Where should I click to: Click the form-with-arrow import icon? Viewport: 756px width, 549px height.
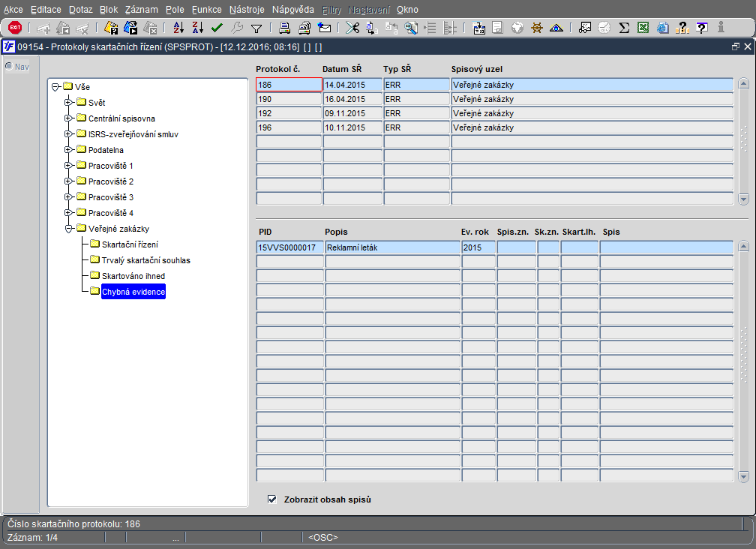coord(478,28)
